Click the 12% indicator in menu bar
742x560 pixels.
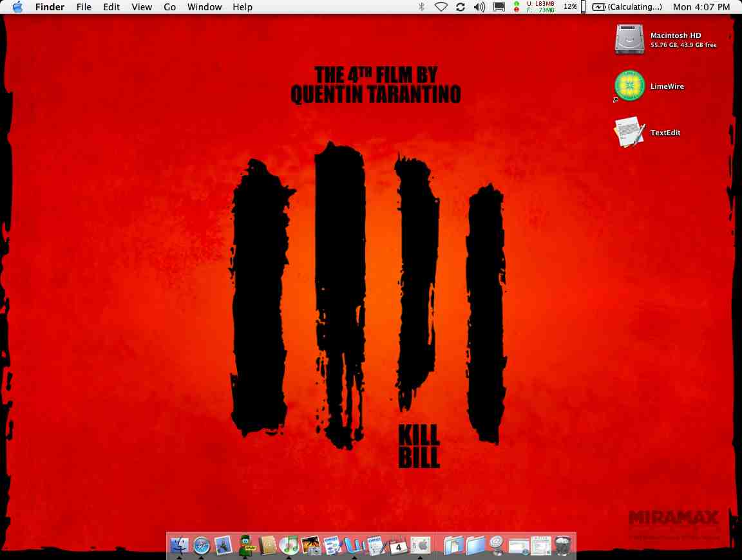click(570, 6)
